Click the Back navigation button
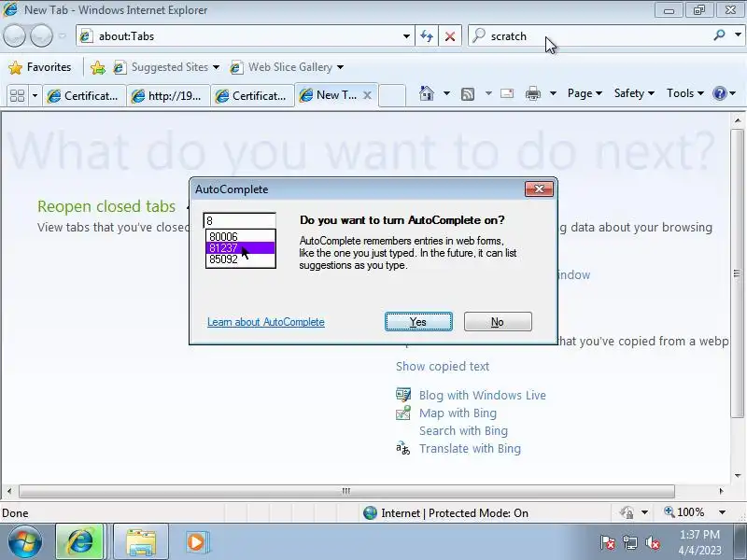This screenshot has height=560, width=747. pos(14,35)
